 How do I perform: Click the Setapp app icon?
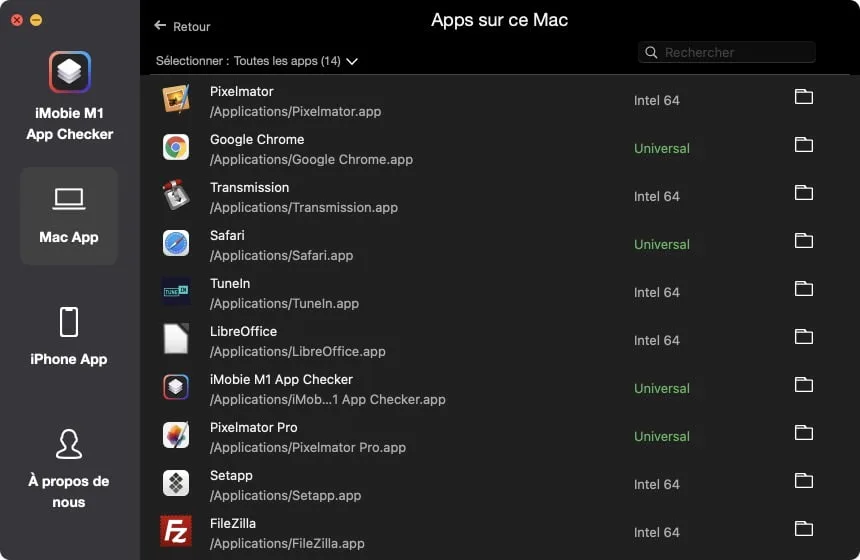click(x=176, y=483)
